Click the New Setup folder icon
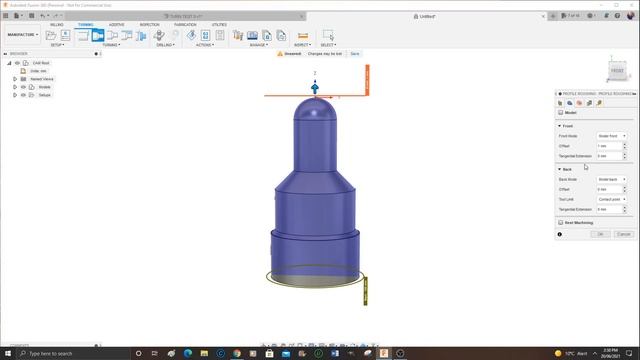Viewport: 640px width, 360px height. [x=51, y=36]
